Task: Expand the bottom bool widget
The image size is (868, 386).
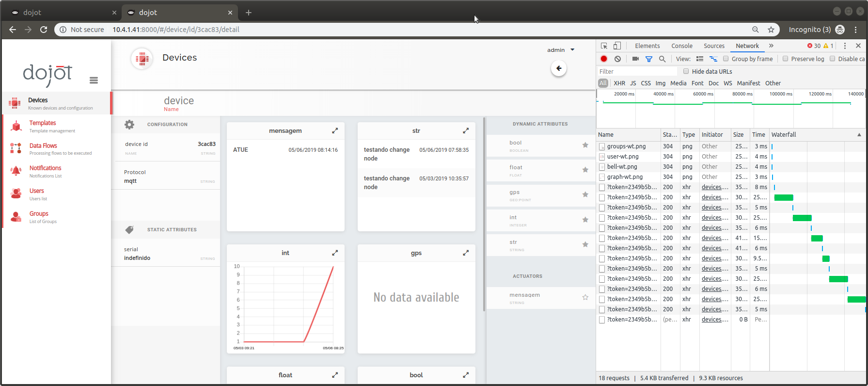Action: point(466,375)
